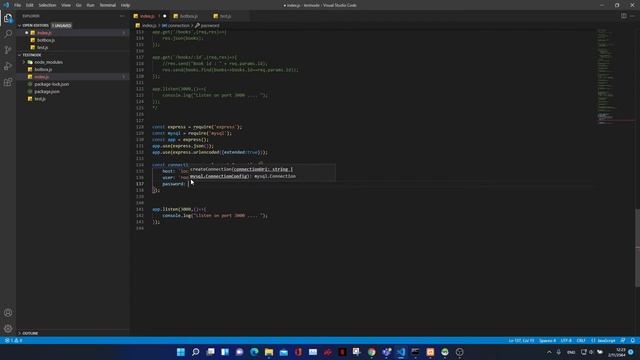This screenshot has height=360, width=640.
Task: Open File Explorer from the taskbar
Action: tap(269, 352)
